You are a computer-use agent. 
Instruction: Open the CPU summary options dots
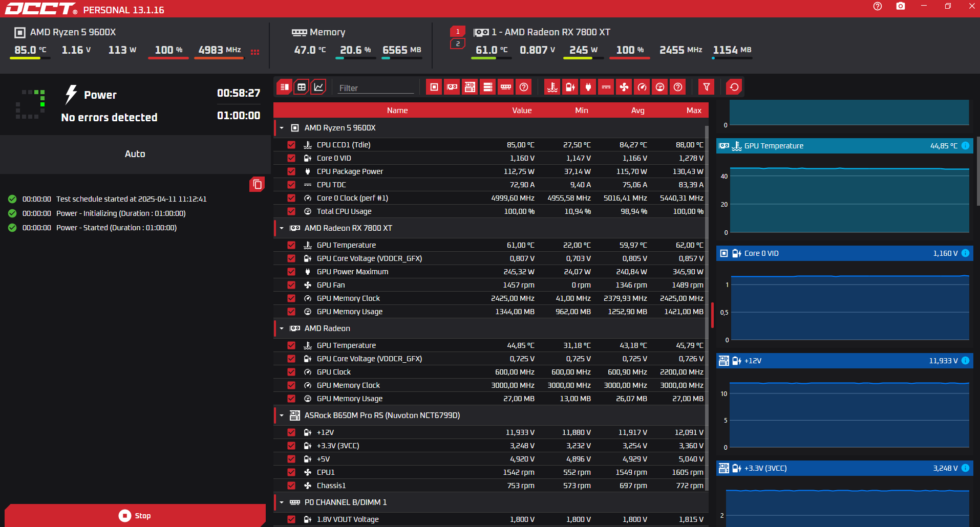point(255,52)
